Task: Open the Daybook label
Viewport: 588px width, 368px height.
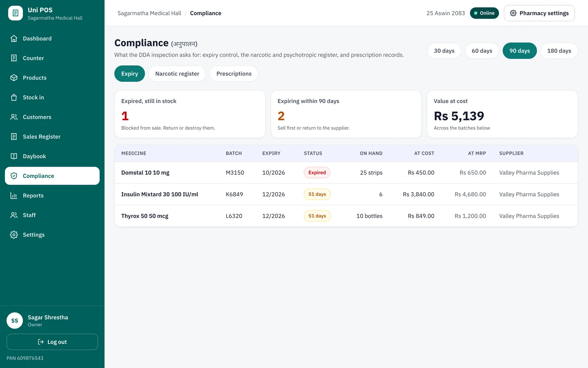Action: (x=34, y=156)
